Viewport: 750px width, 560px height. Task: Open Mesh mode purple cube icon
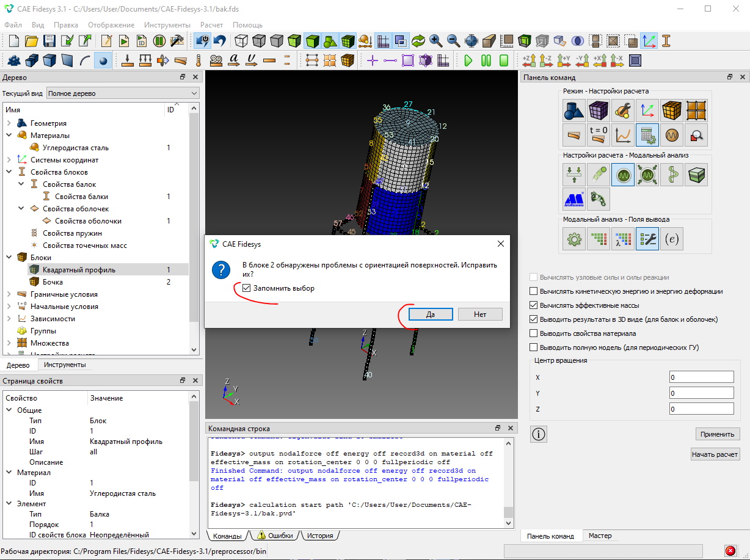tap(598, 111)
